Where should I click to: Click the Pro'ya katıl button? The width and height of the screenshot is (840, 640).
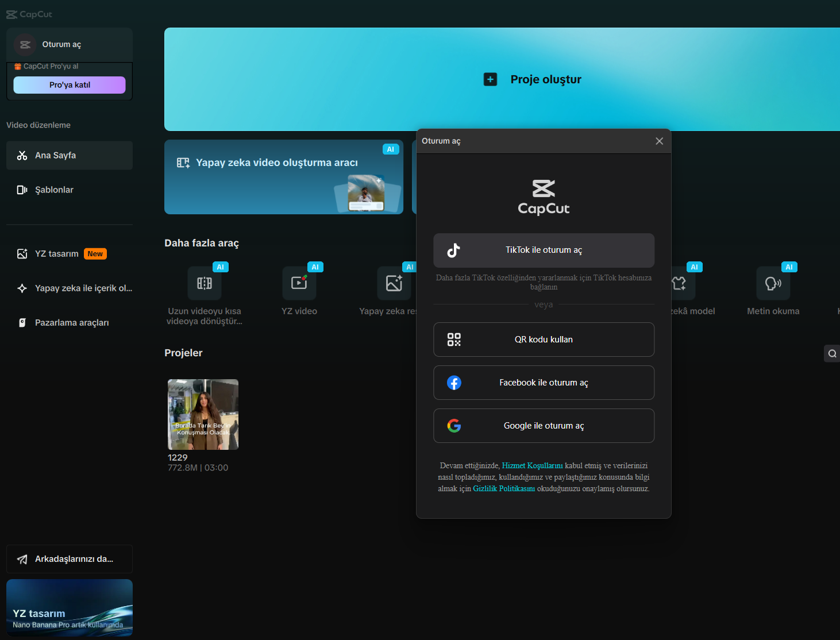coord(70,85)
